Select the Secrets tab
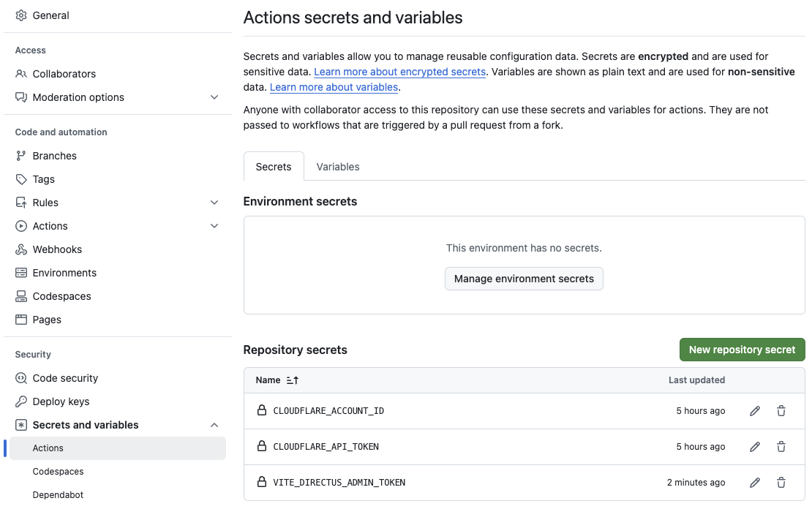 pyautogui.click(x=274, y=167)
